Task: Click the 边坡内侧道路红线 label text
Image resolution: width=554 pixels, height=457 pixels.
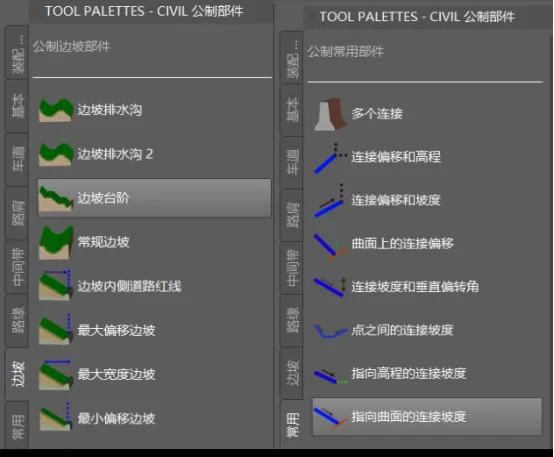Action: point(129,286)
